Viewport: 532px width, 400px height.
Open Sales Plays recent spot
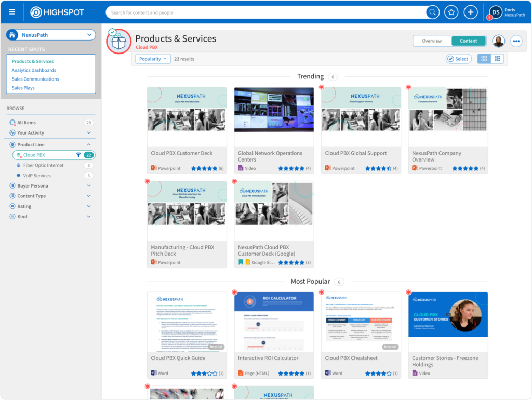point(23,88)
